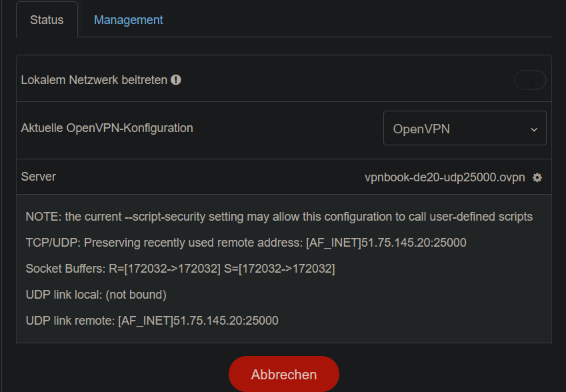Click the "(not bound)" text in the log

(136, 295)
